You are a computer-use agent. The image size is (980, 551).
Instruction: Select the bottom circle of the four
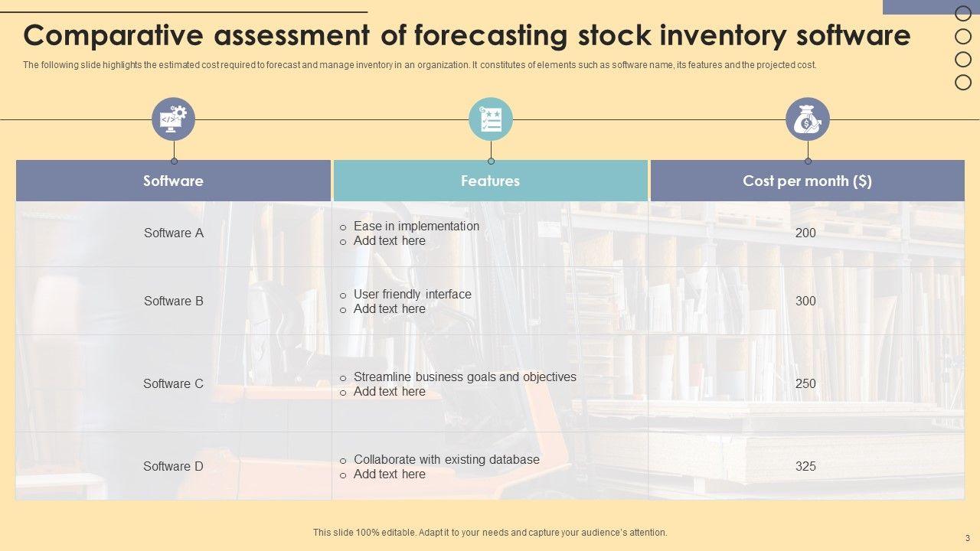tap(963, 82)
